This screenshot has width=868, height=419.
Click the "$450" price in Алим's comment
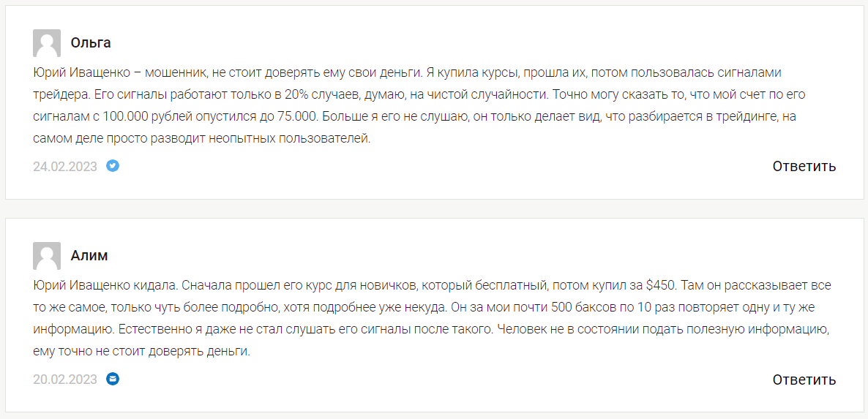(x=660, y=285)
